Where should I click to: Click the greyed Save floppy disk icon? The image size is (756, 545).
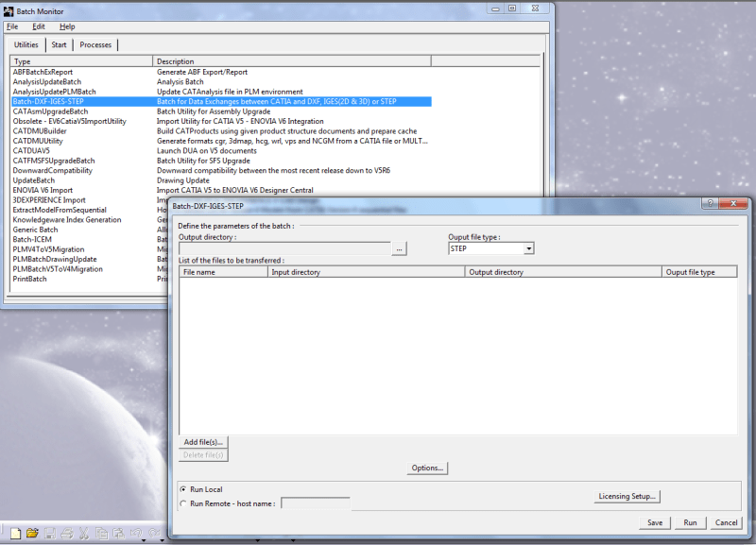pyautogui.click(x=50, y=533)
